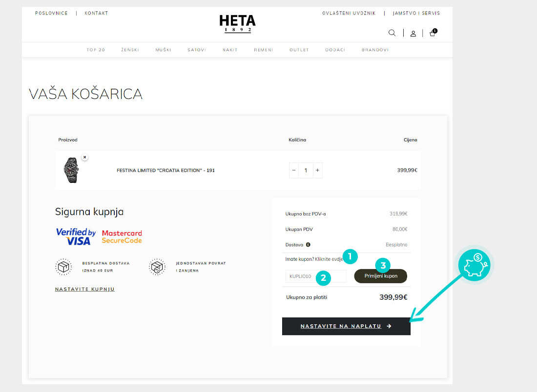Open OVLAŠTENI UVOZNIK link
This screenshot has height=392, width=537.
click(349, 13)
